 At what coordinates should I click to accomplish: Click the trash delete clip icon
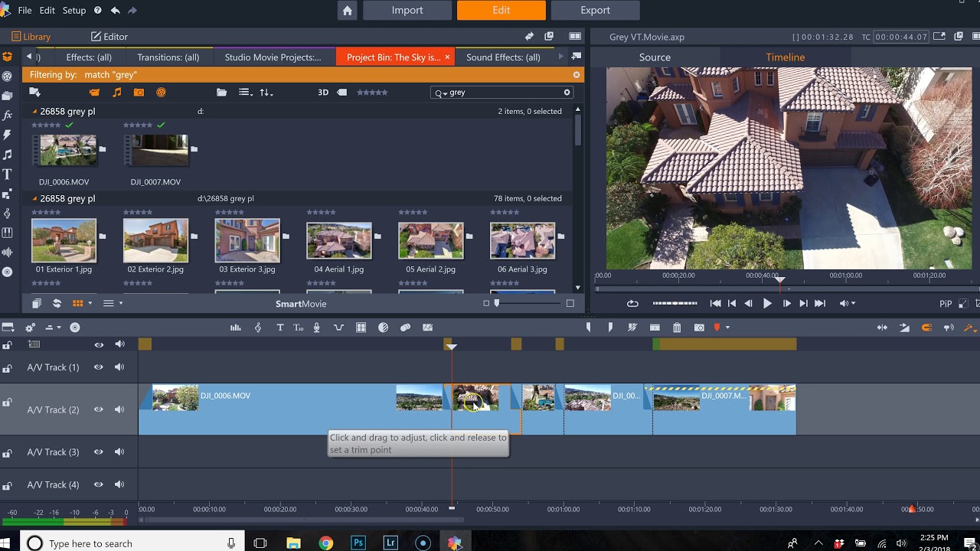677,328
